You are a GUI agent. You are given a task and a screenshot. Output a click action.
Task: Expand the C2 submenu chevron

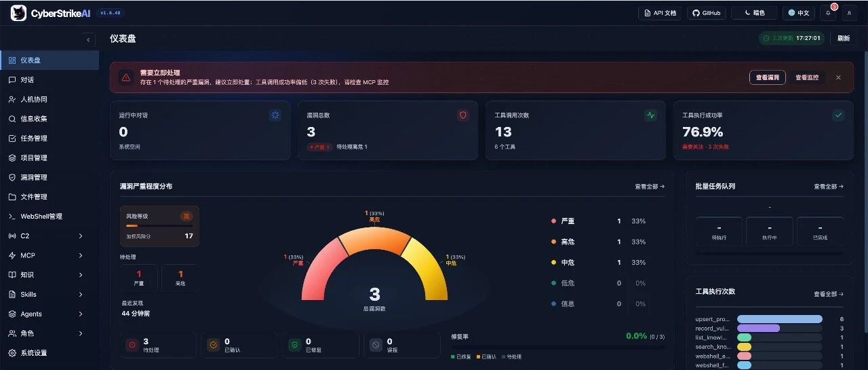pyautogui.click(x=81, y=236)
